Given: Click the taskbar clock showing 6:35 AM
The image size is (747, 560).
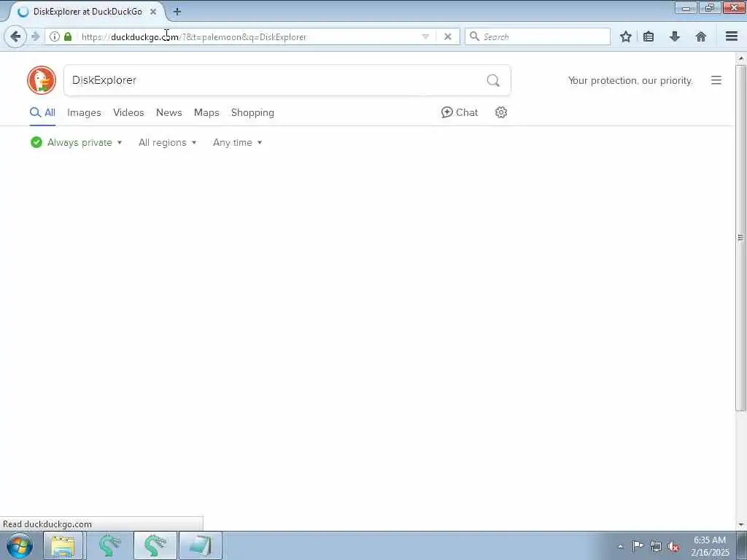Looking at the screenshot, I should 709,545.
